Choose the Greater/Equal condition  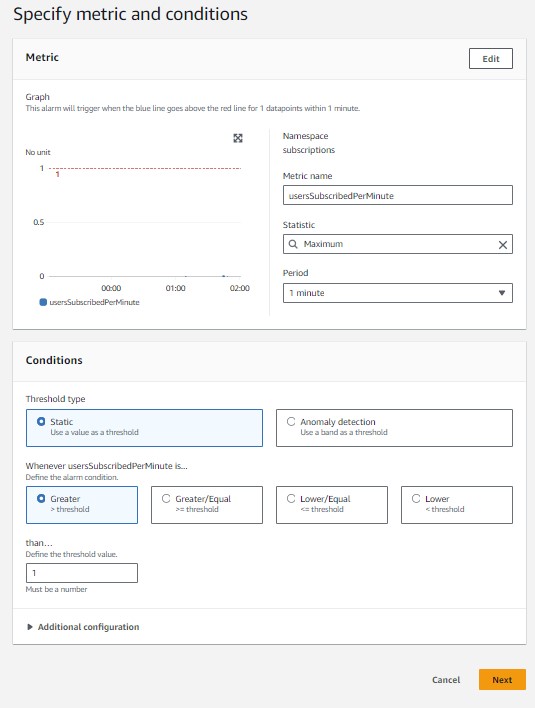pos(207,505)
